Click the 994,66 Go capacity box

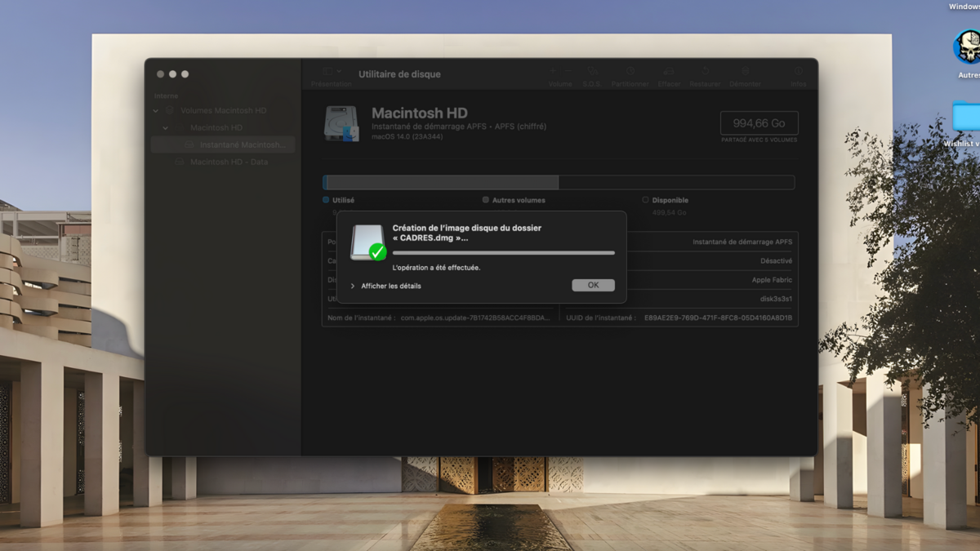(759, 123)
